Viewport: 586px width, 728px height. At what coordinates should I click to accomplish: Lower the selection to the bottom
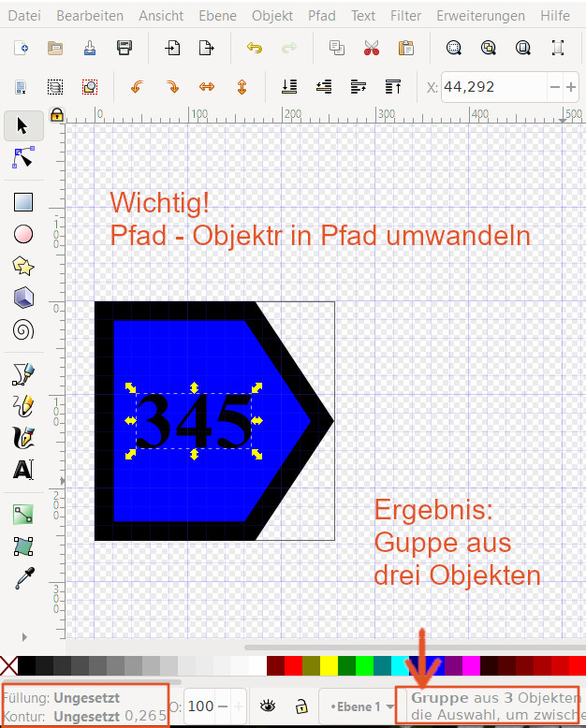289,87
